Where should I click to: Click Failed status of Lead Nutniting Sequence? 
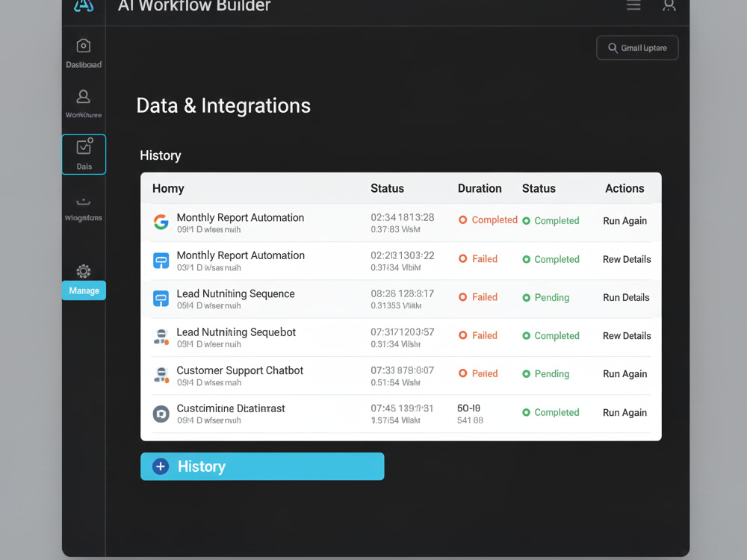478,297
